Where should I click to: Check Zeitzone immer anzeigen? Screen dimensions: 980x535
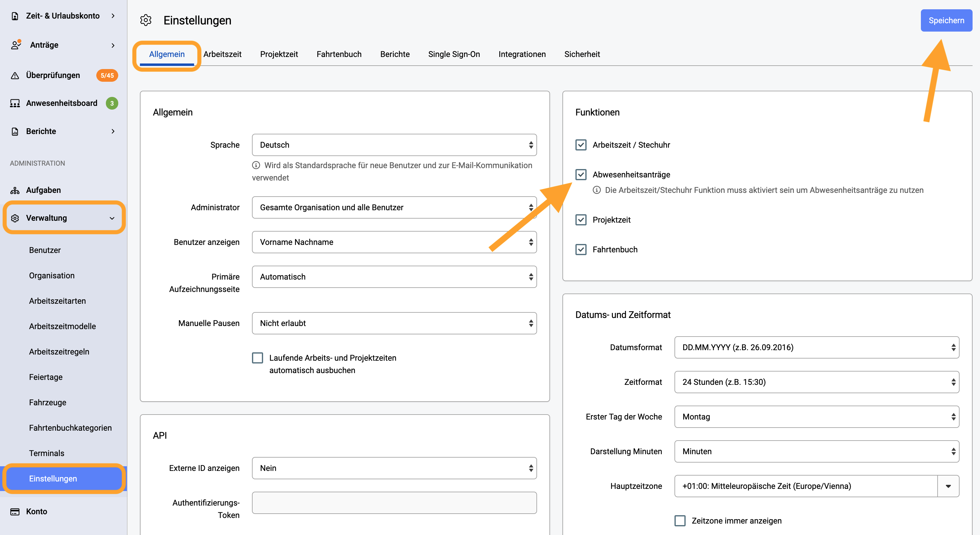click(x=680, y=520)
